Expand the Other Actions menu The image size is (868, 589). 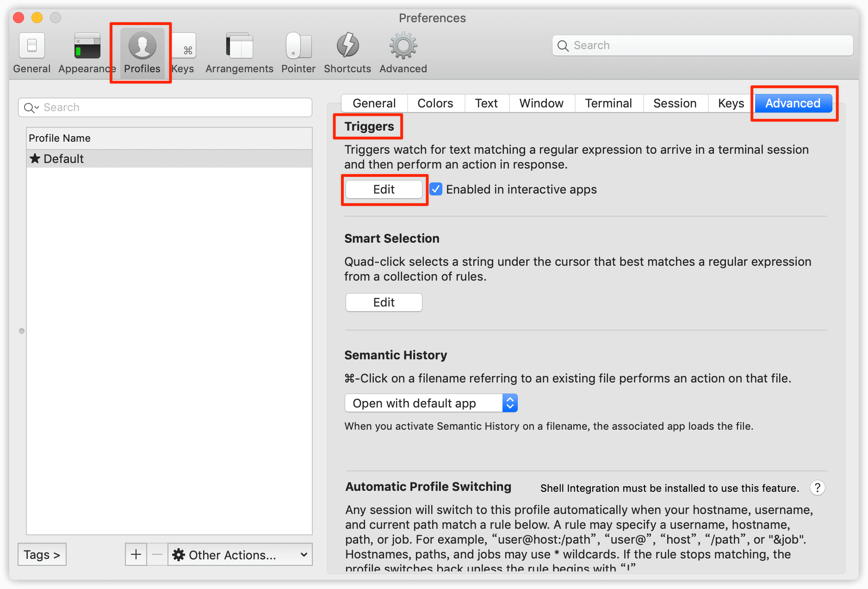[x=240, y=554]
